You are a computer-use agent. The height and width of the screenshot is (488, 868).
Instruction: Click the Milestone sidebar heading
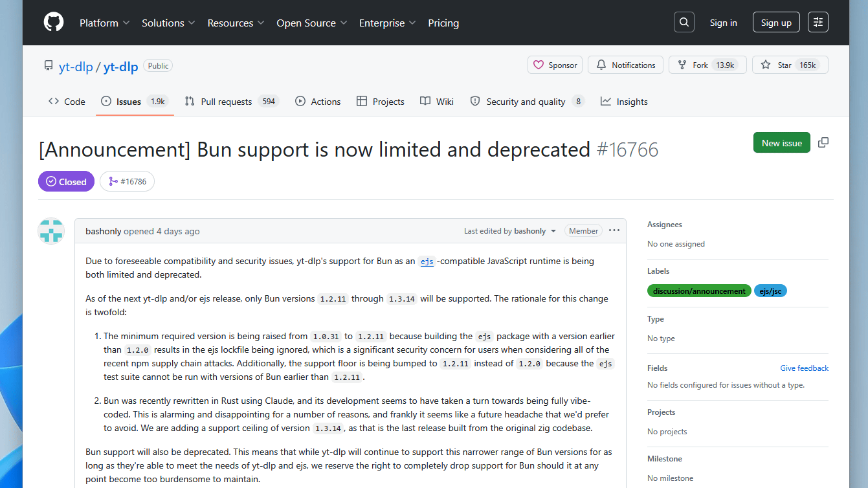(665, 459)
